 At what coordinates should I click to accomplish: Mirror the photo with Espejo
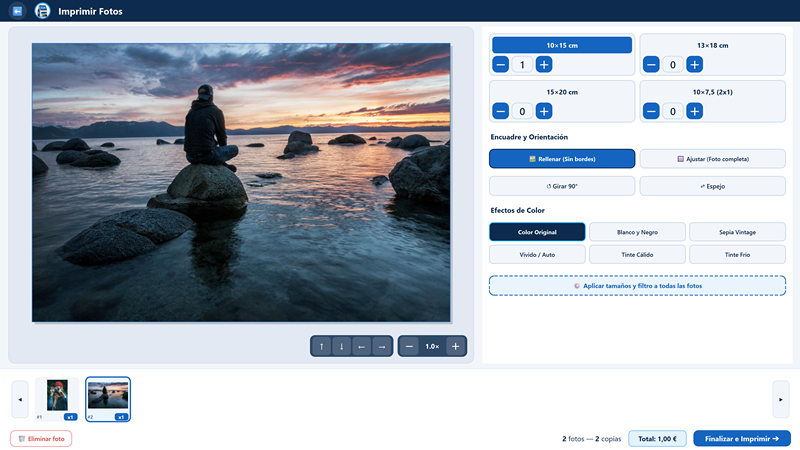(x=712, y=186)
